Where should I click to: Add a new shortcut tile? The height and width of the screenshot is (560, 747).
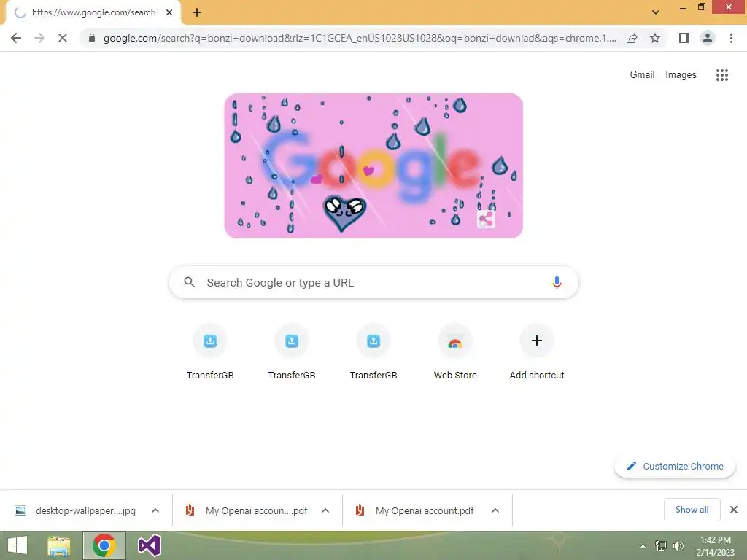pos(537,352)
